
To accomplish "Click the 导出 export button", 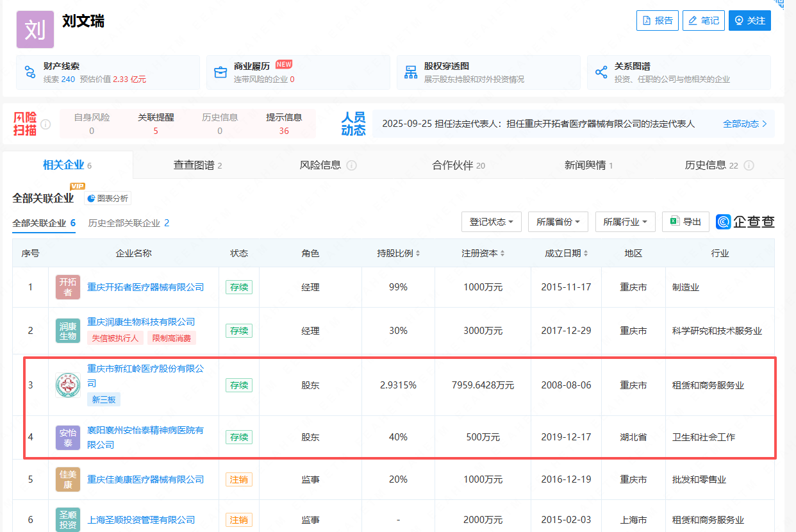I will (x=685, y=222).
